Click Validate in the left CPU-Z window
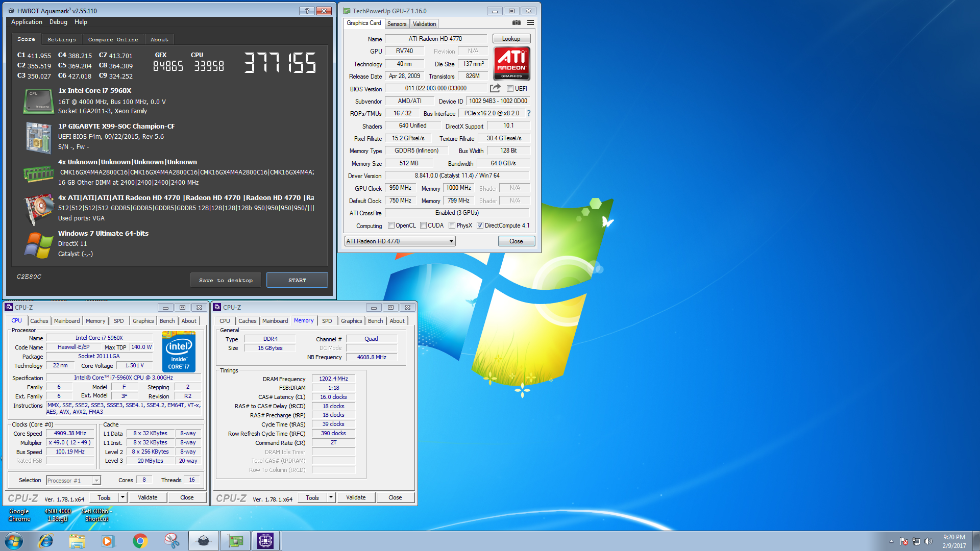Viewport: 980px width, 551px height. tap(148, 497)
